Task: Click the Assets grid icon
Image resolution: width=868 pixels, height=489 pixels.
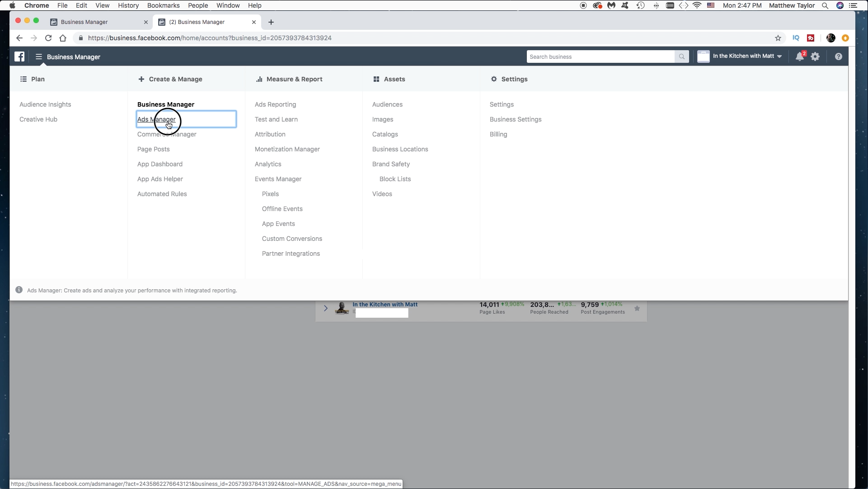Action: point(376,79)
